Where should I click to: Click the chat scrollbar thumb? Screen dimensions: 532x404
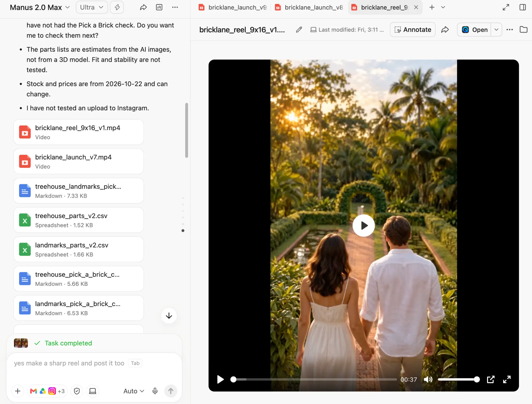[187, 130]
